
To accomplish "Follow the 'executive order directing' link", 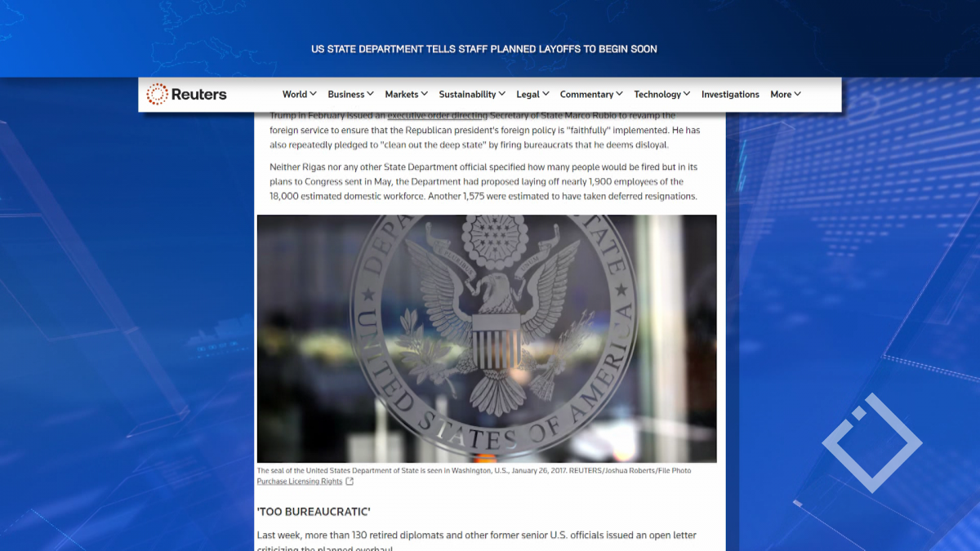I will click(437, 116).
